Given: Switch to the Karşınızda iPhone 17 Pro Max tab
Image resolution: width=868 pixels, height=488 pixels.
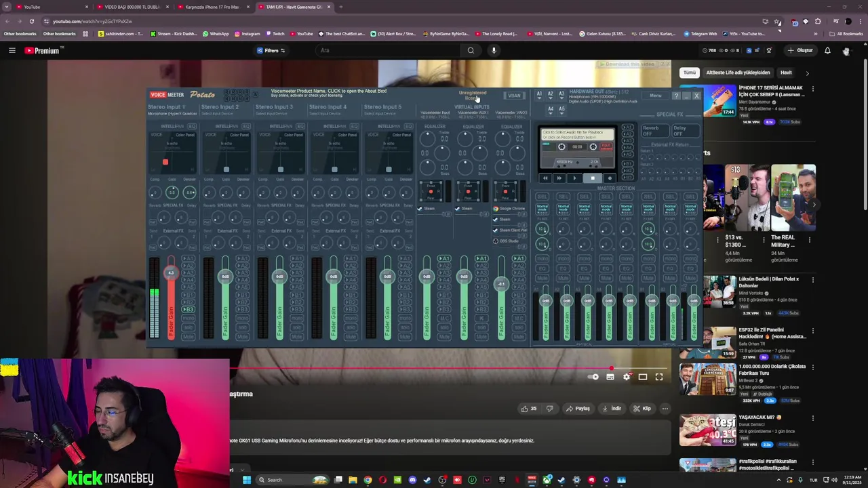Looking at the screenshot, I should [x=212, y=7].
